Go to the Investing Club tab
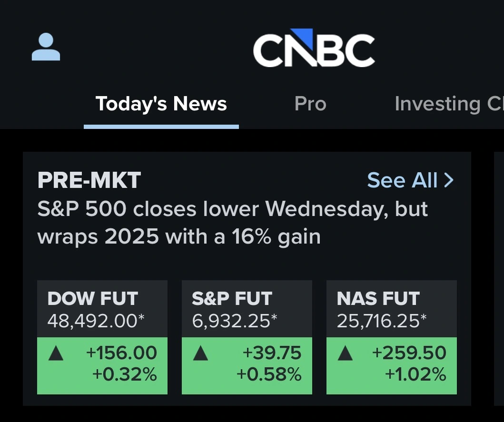 (x=447, y=104)
